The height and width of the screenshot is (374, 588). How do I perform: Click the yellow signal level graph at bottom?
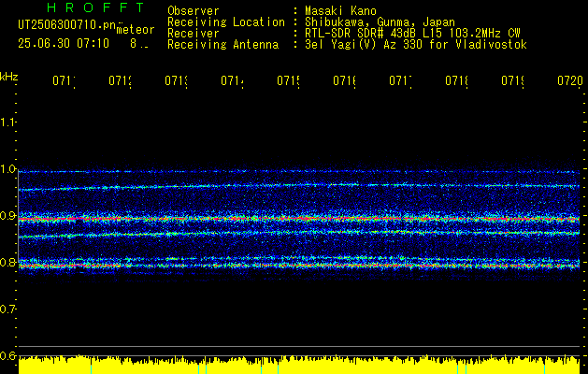[299, 365]
